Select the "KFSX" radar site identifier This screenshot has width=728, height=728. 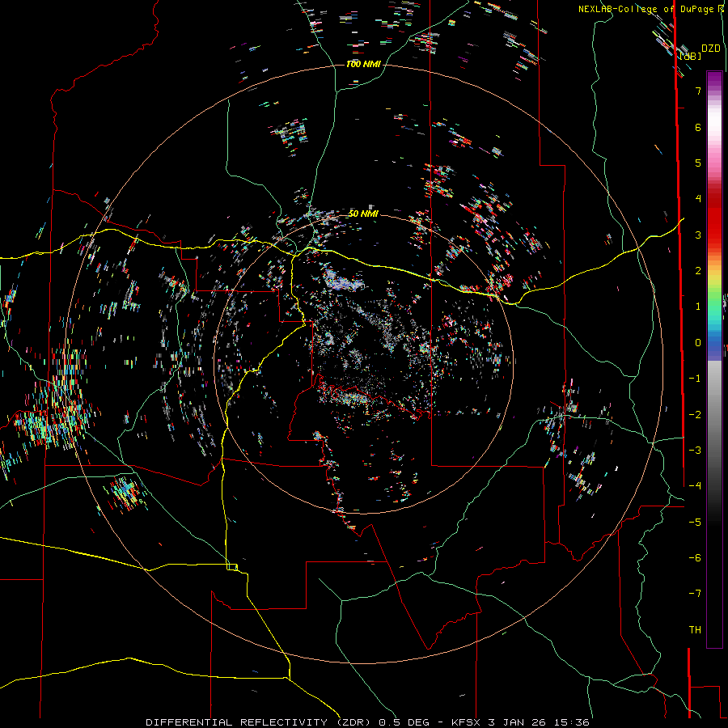click(467, 722)
